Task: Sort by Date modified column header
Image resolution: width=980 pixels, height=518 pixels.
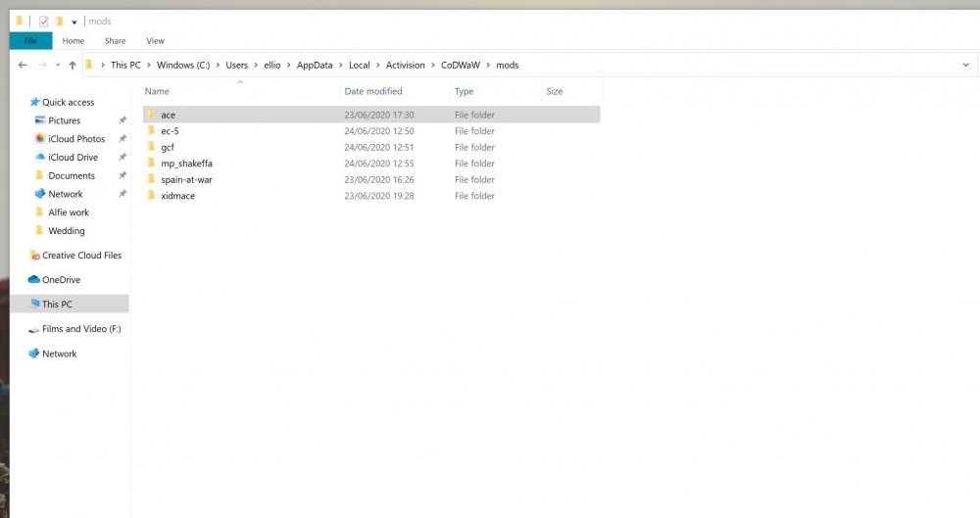Action: (372, 91)
